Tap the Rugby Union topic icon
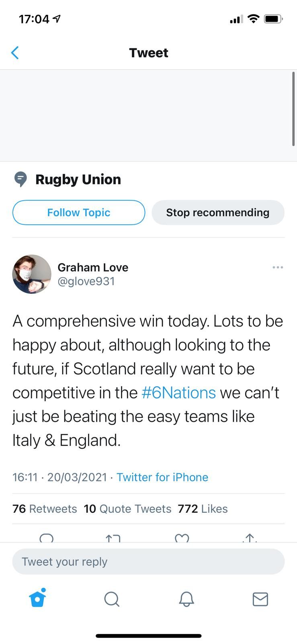Viewport: 297px width, 644px height. pyautogui.click(x=20, y=179)
